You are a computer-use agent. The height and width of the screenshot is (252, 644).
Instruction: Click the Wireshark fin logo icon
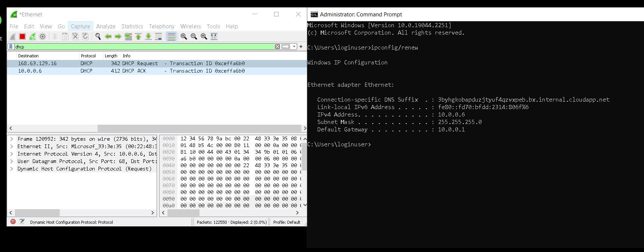pos(14,15)
